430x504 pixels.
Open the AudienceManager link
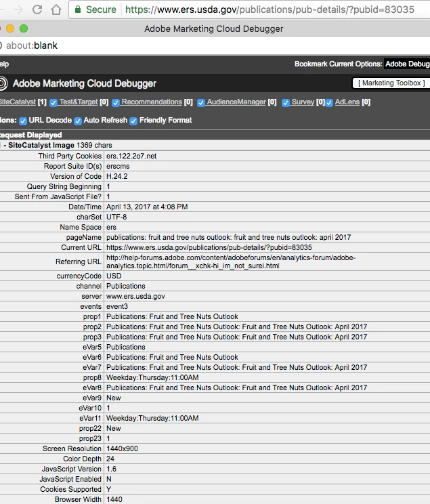tap(236, 102)
